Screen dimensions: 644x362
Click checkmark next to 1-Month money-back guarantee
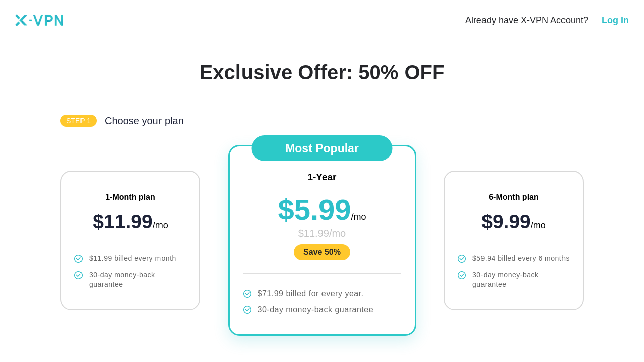[x=78, y=275]
